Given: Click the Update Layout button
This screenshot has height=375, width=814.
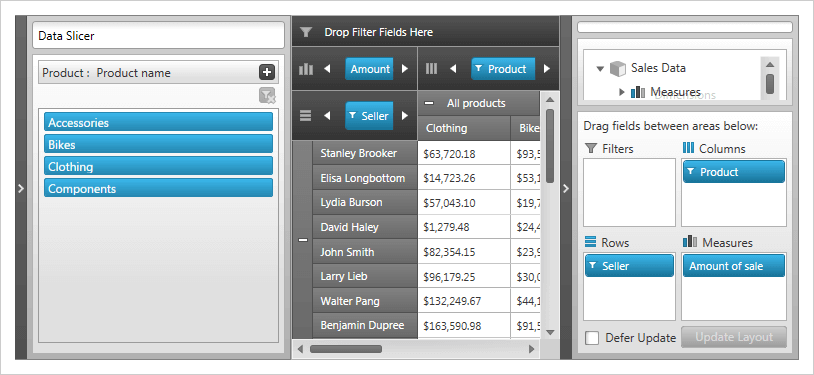Looking at the screenshot, I should 734,337.
